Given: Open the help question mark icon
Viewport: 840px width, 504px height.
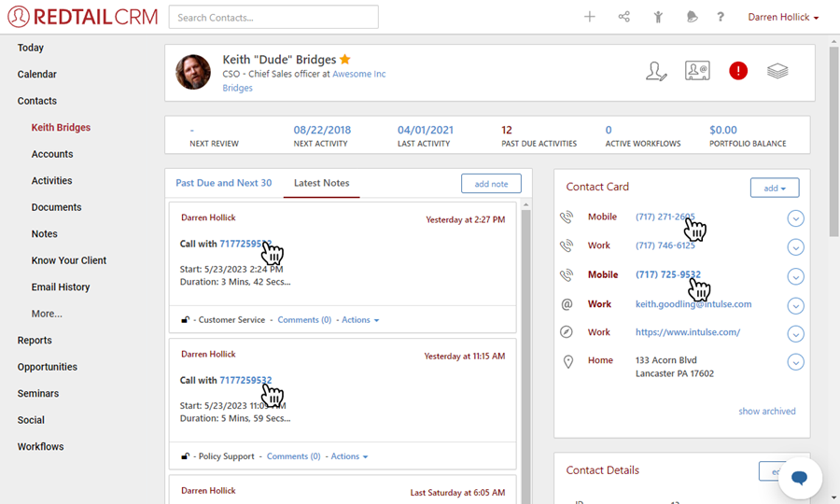Looking at the screenshot, I should tap(721, 17).
